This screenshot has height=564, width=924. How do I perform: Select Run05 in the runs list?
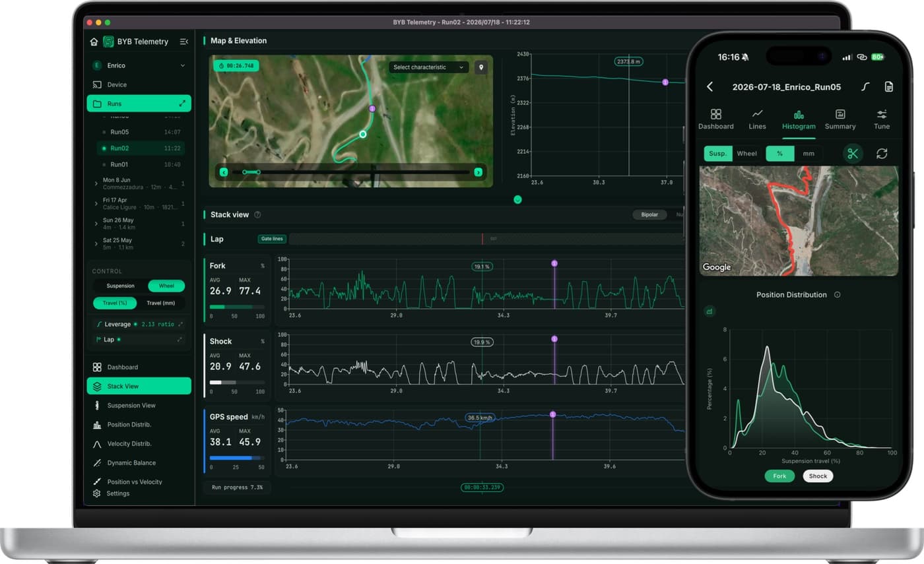(141, 132)
